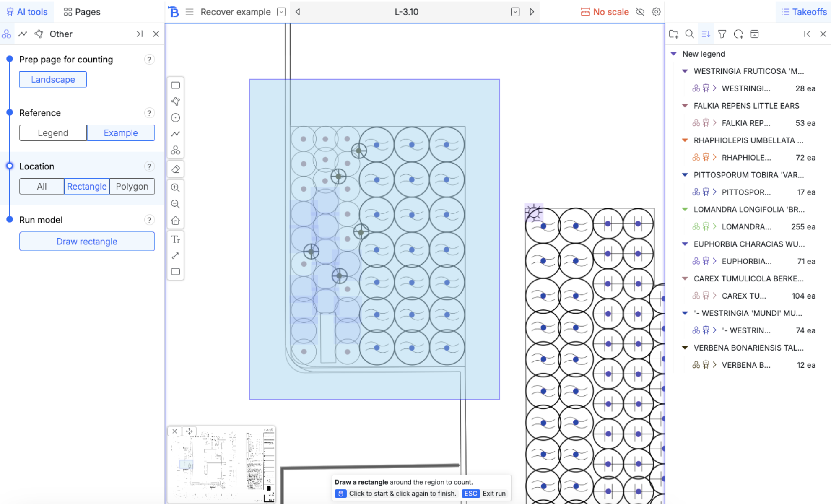Image resolution: width=831 pixels, height=504 pixels.
Task: Switch reference to Legend
Action: pos(53,133)
